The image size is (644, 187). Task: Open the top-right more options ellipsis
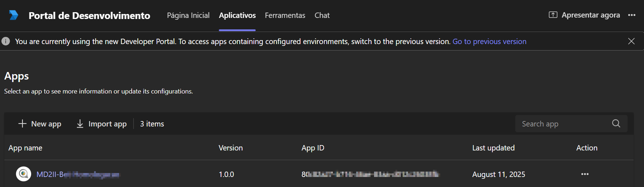tap(631, 15)
